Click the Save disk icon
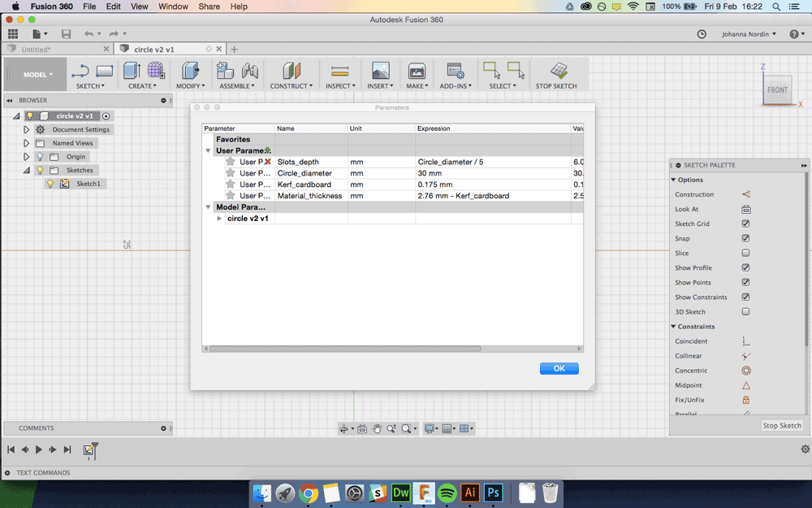The width and height of the screenshot is (812, 508). tap(66, 33)
